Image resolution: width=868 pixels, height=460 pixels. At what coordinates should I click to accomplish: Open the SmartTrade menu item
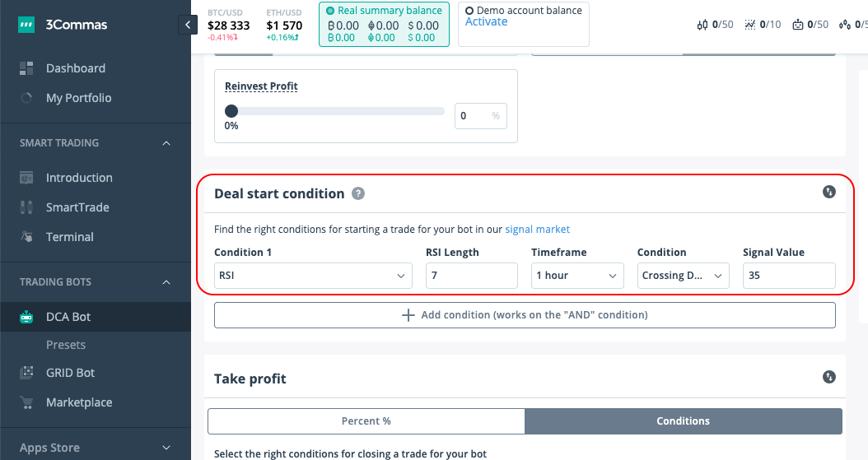click(x=77, y=207)
